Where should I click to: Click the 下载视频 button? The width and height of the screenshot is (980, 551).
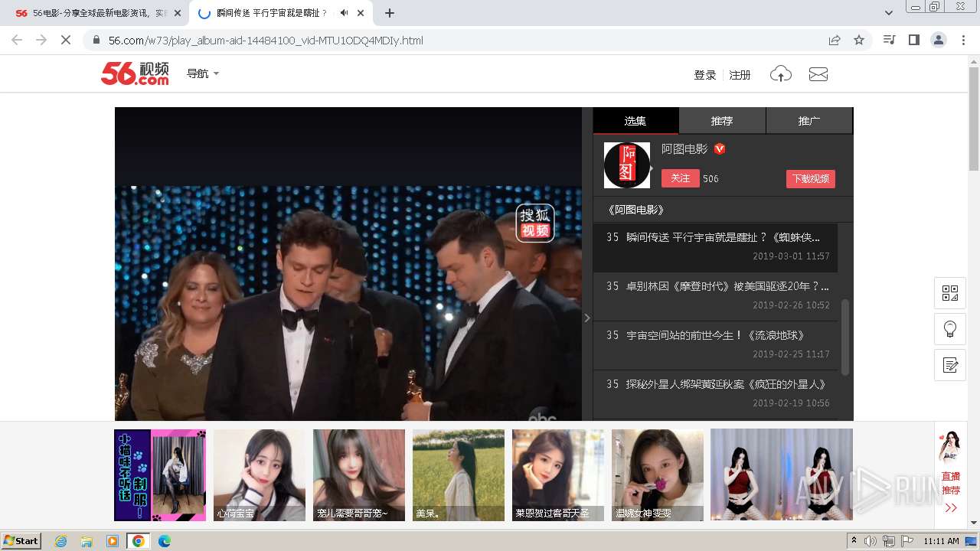810,179
